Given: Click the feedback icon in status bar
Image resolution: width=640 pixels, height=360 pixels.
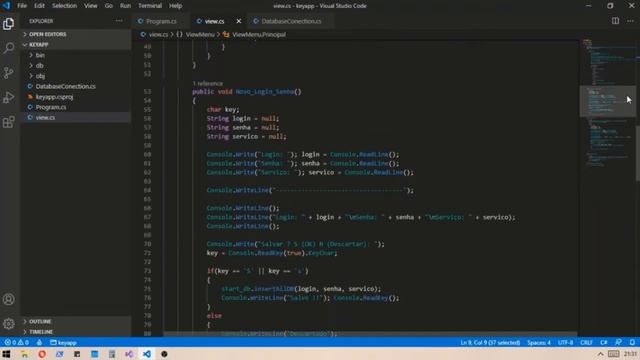Looking at the screenshot, I should click(x=618, y=342).
